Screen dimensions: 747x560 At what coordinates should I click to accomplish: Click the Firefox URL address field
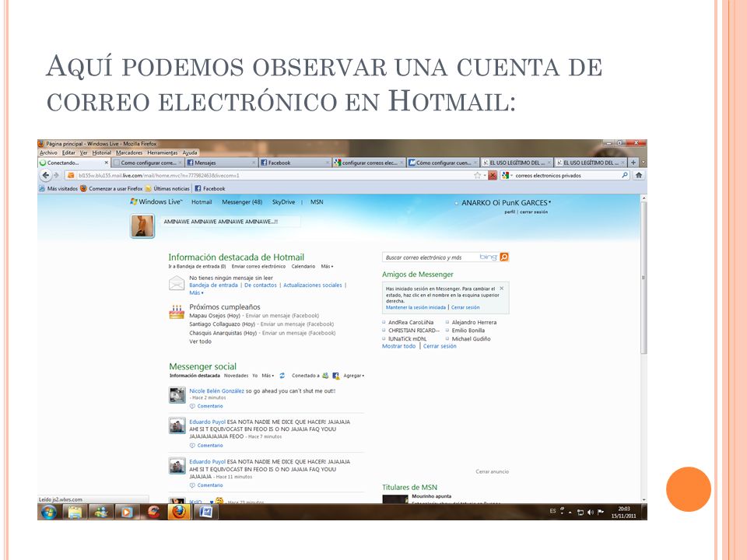pos(274,175)
